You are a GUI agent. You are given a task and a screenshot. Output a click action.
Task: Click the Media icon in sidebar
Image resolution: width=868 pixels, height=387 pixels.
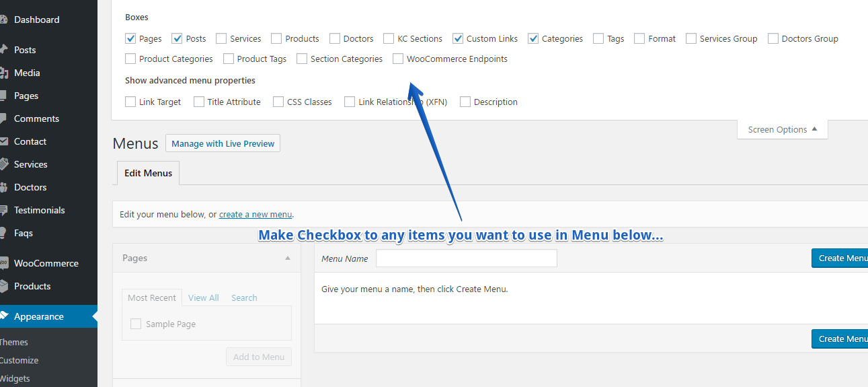pos(3,73)
